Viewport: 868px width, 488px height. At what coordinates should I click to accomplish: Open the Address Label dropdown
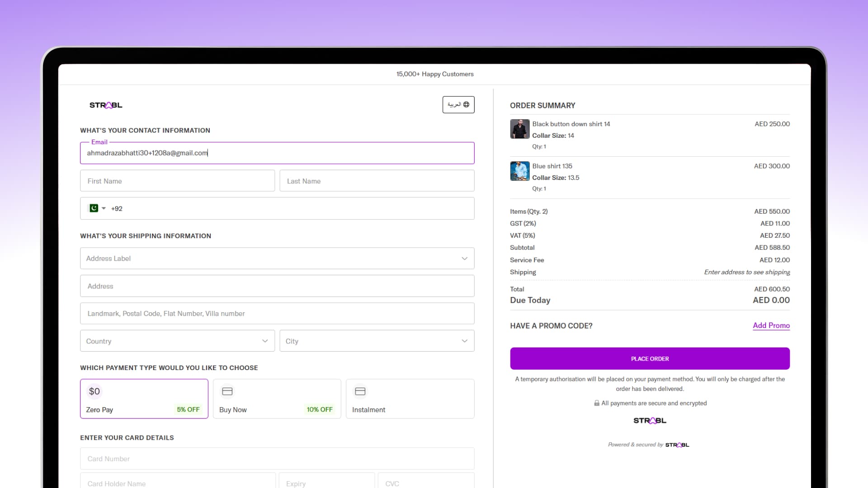(x=277, y=258)
